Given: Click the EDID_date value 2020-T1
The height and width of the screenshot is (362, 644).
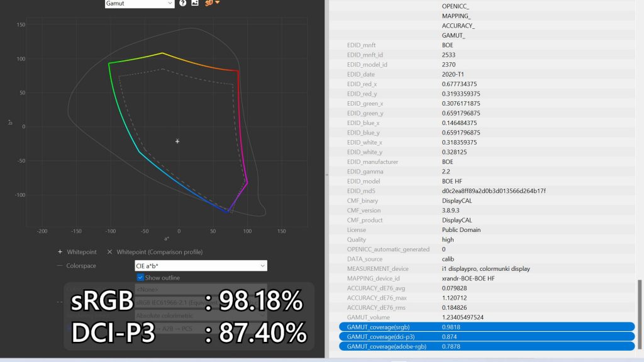Looking at the screenshot, I should (453, 74).
